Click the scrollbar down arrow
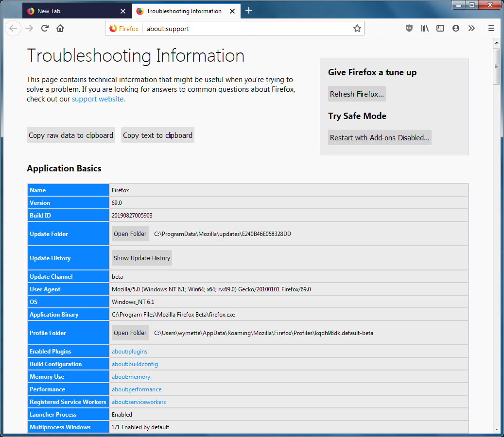Image resolution: width=504 pixels, height=437 pixels. tap(496, 429)
